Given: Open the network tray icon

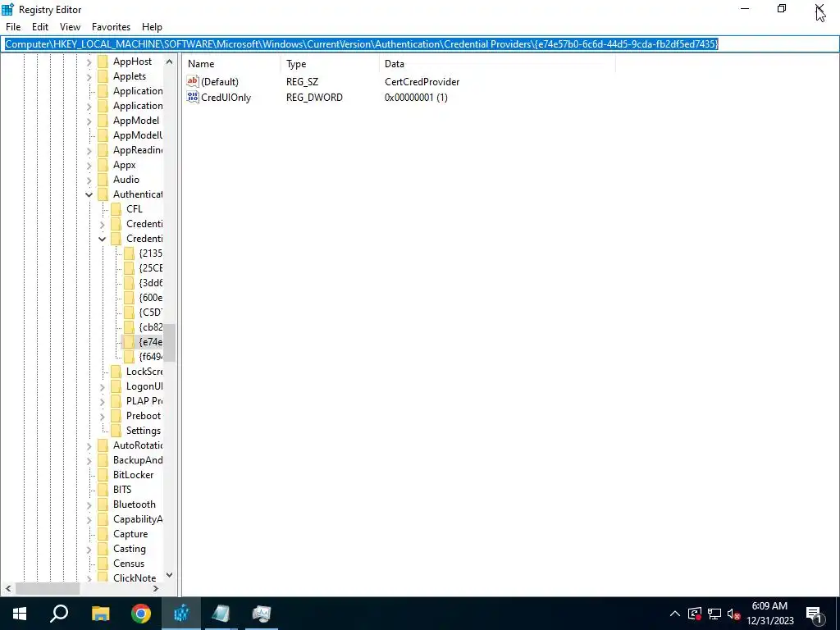Looking at the screenshot, I should click(x=714, y=614).
